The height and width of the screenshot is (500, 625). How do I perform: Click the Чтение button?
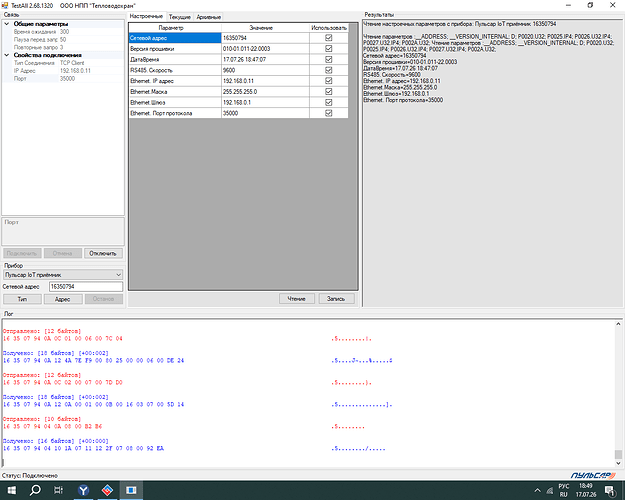click(x=297, y=299)
